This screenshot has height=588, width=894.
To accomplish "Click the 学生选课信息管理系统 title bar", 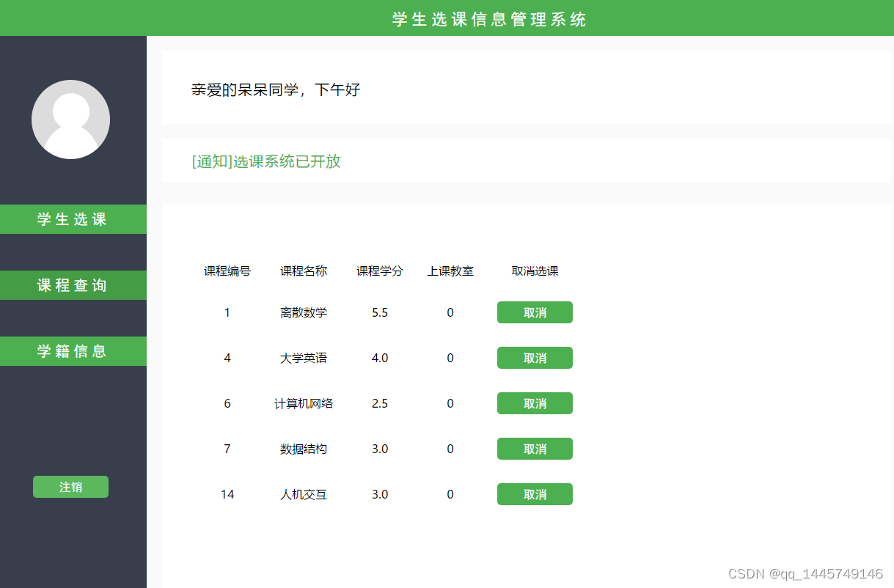I will pos(488,18).
